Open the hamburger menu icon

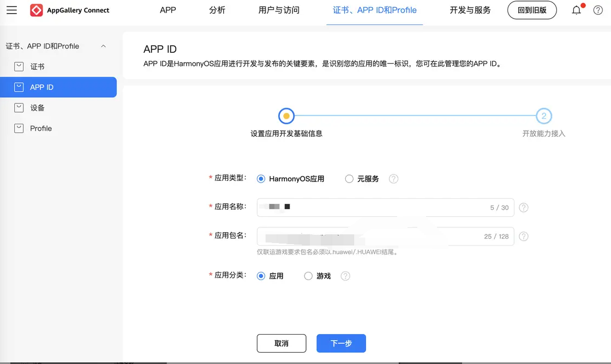(11, 10)
